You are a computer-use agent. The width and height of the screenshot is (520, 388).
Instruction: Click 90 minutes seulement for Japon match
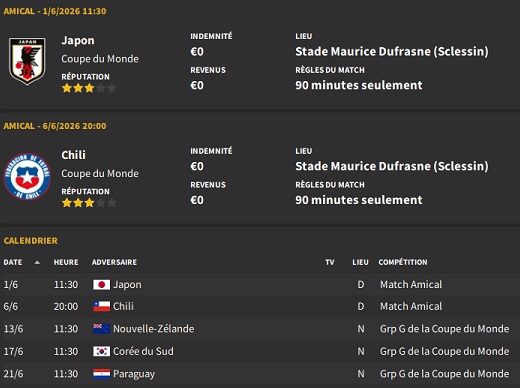(359, 85)
